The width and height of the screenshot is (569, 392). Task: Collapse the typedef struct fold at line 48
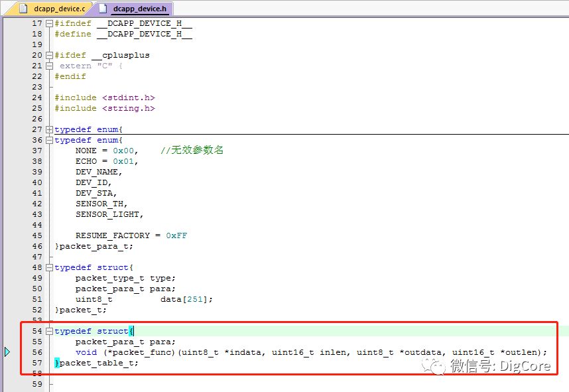tap(49, 267)
